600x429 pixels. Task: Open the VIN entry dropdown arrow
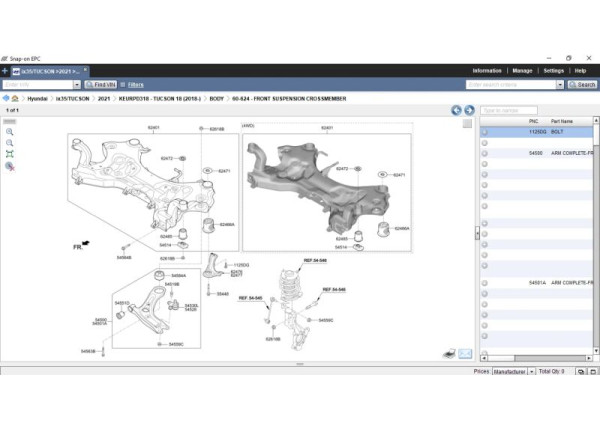(x=76, y=85)
